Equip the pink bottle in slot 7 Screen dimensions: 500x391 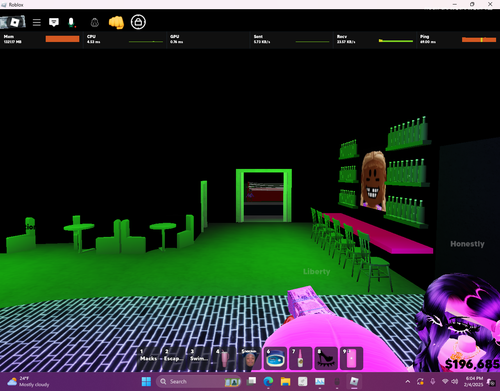pos(301,358)
